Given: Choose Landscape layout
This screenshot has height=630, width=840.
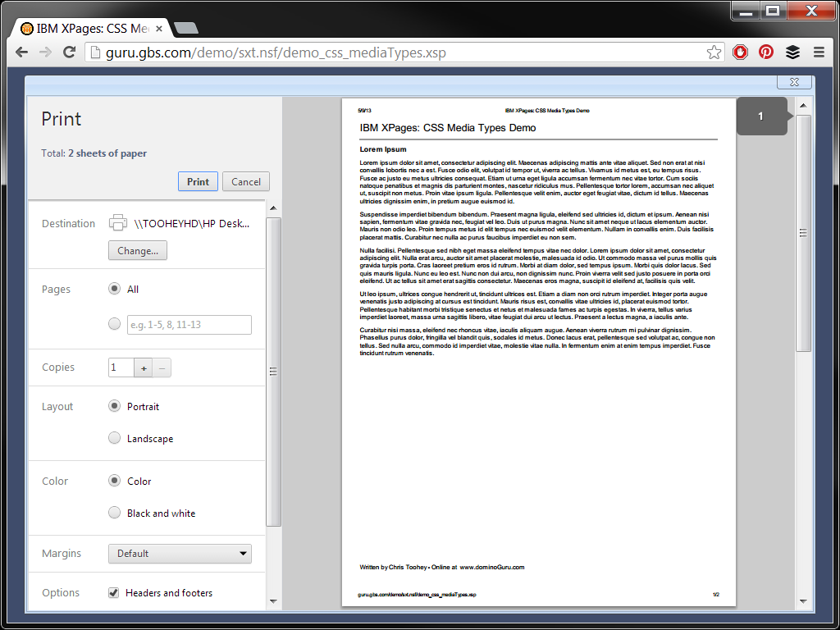Looking at the screenshot, I should click(114, 438).
